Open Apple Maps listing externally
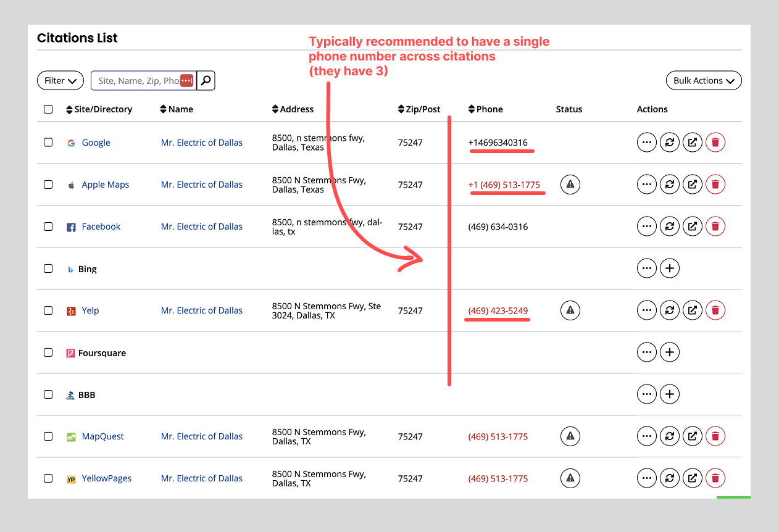Image resolution: width=779 pixels, height=532 pixels. (693, 185)
